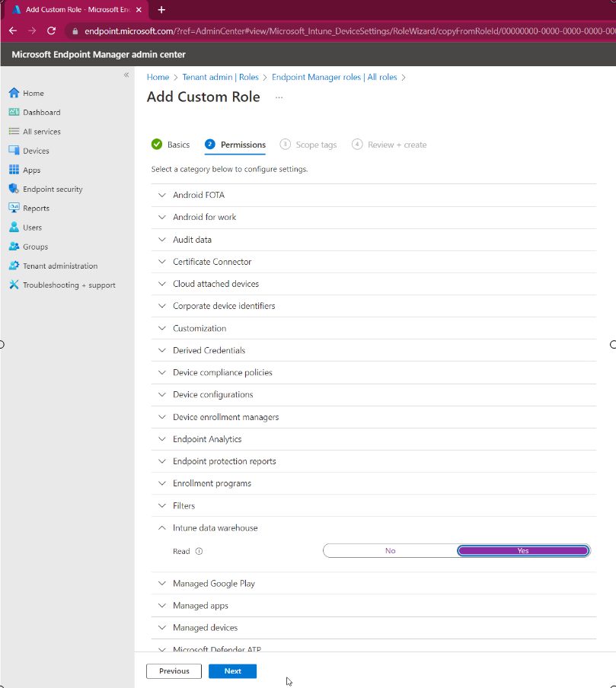Expand the Audit data category
The image size is (616, 688).
click(374, 240)
